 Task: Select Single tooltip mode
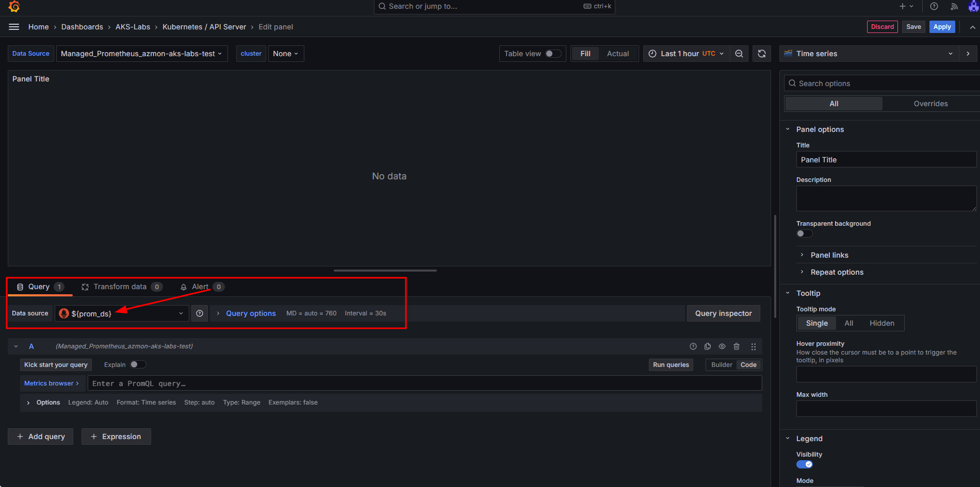[817, 323]
